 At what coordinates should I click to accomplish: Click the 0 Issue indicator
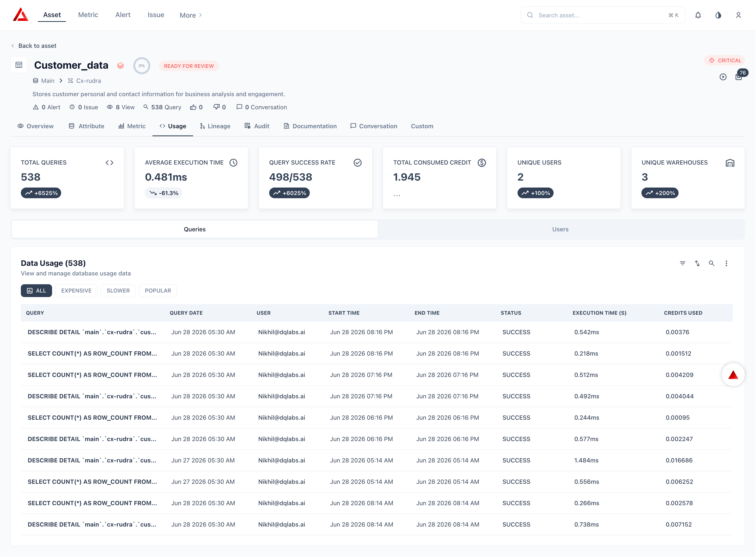[84, 107]
